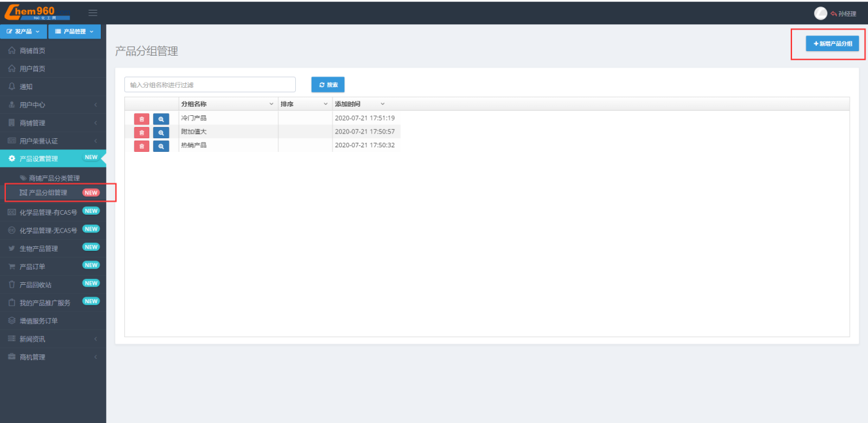Click the layers icon beside 增值服务订单
The image size is (868, 423).
[x=12, y=321]
